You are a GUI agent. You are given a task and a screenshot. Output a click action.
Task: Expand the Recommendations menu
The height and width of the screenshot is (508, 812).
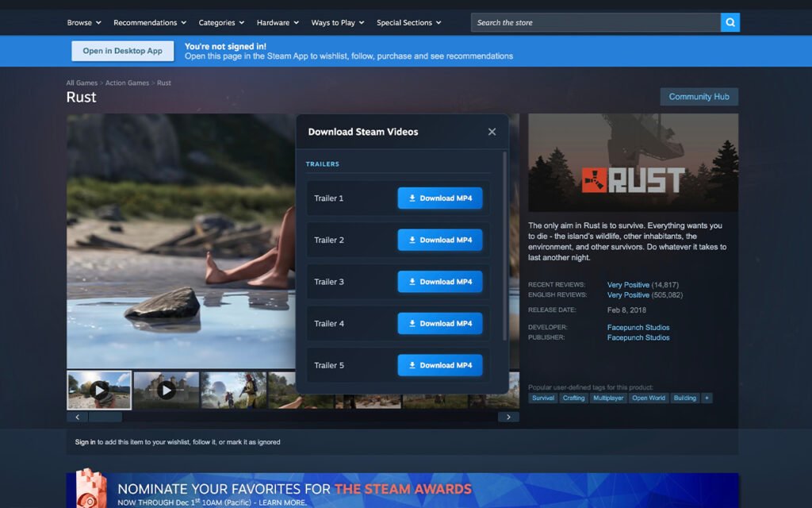pos(150,22)
